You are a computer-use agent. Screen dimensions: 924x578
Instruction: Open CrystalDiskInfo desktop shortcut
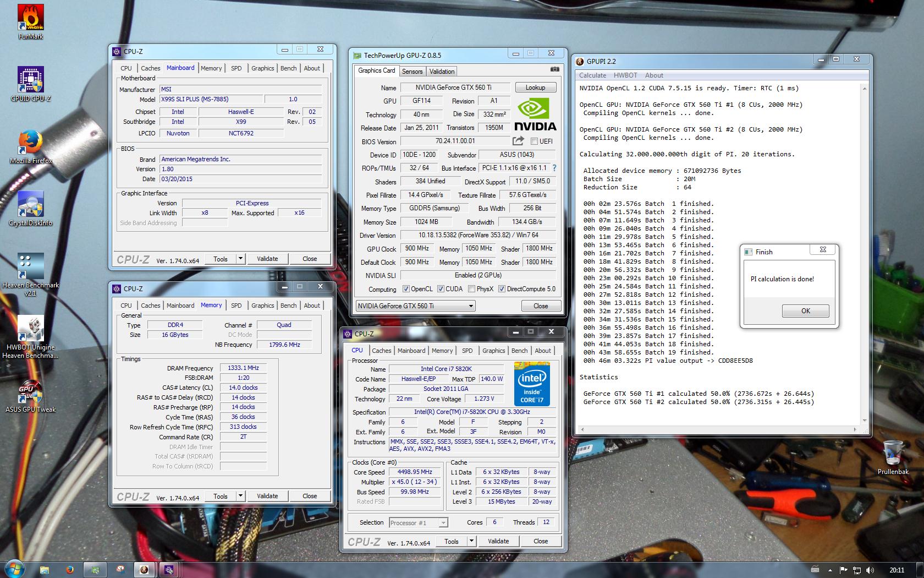(x=30, y=209)
